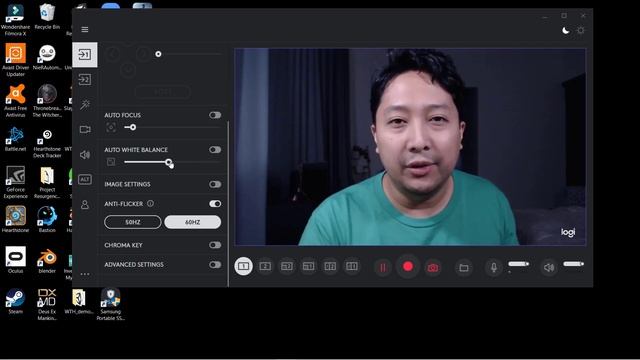Select the Source 2 sidebar tab
Viewport: 640px width, 360px height.
click(x=85, y=79)
